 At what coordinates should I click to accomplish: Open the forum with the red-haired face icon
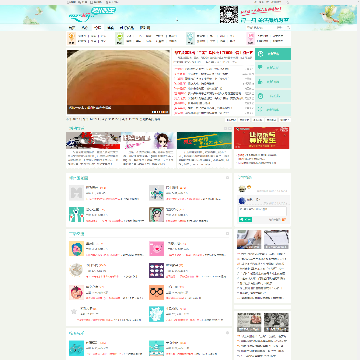tap(76, 292)
